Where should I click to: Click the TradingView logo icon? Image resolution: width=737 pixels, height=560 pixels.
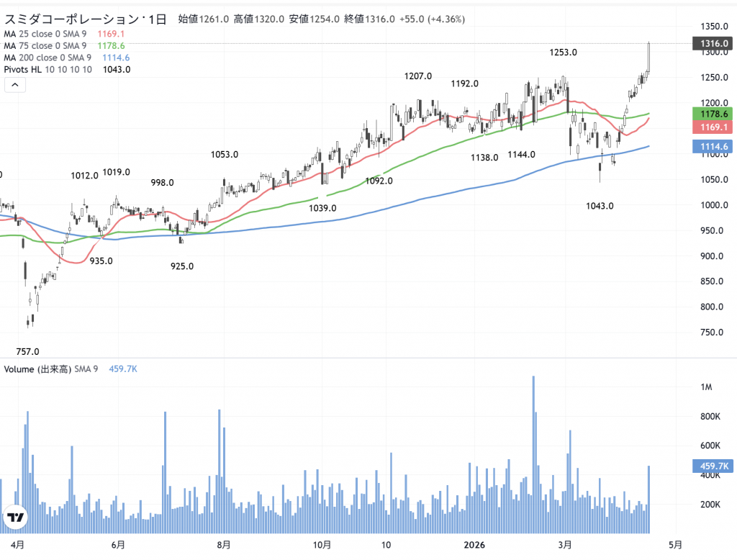16,517
